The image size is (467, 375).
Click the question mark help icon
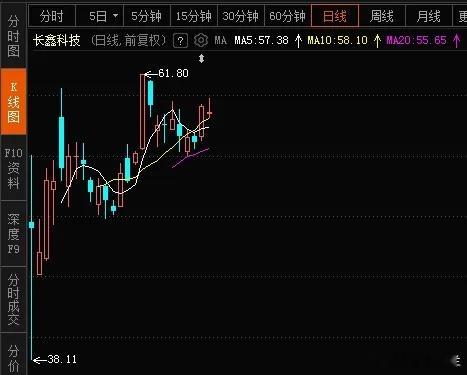click(x=180, y=41)
